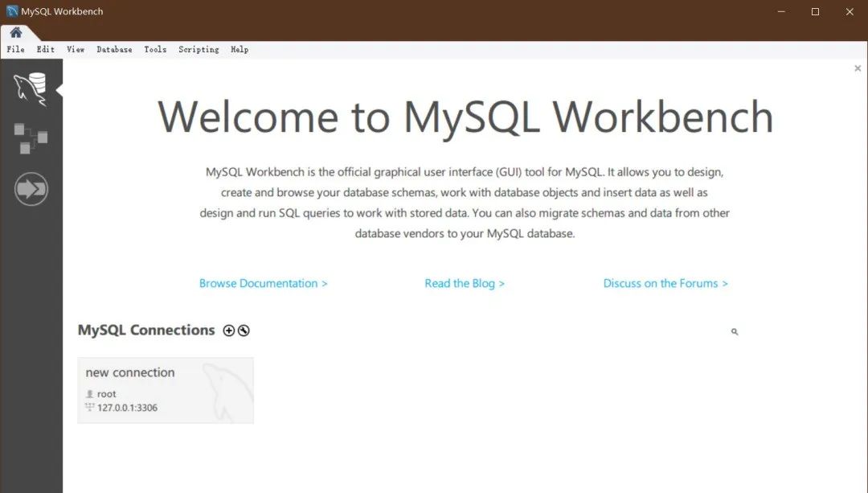Image resolution: width=868 pixels, height=493 pixels.
Task: Open Manage Connections wrench icon
Action: point(244,331)
